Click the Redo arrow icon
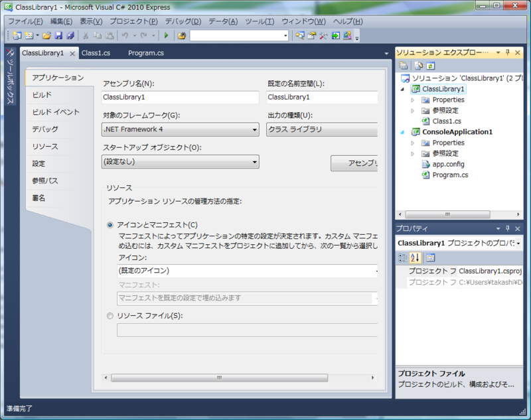The height and width of the screenshot is (420, 531). [143, 36]
